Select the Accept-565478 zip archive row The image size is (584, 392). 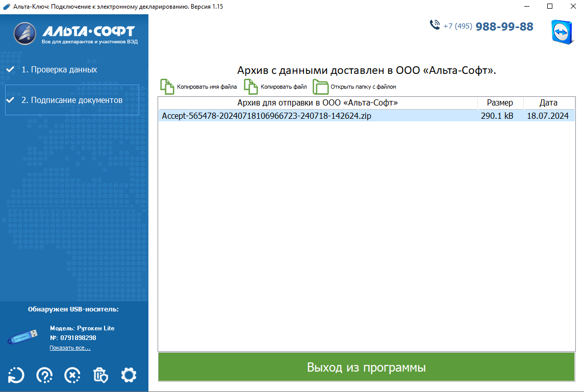367,116
